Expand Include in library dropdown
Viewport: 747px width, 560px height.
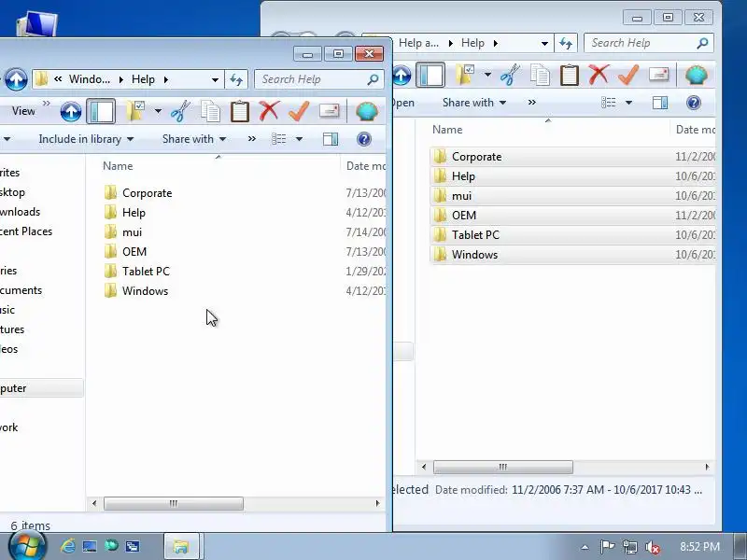(x=86, y=139)
